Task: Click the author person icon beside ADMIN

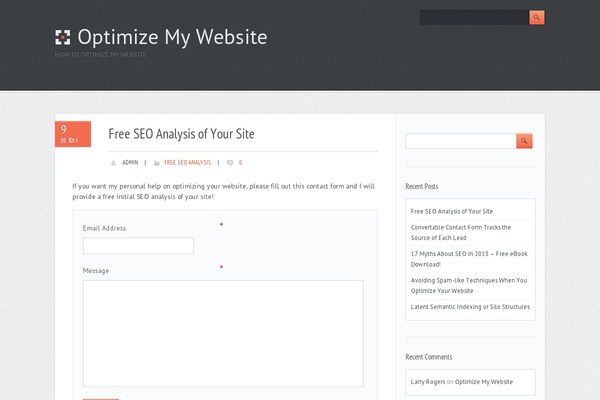Action: [x=113, y=163]
